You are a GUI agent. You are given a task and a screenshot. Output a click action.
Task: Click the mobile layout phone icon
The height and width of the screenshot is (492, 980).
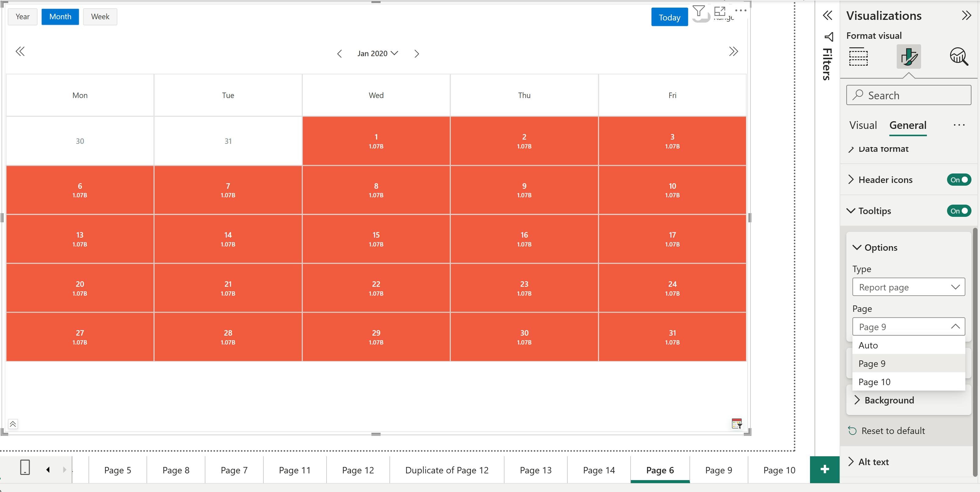pyautogui.click(x=25, y=467)
